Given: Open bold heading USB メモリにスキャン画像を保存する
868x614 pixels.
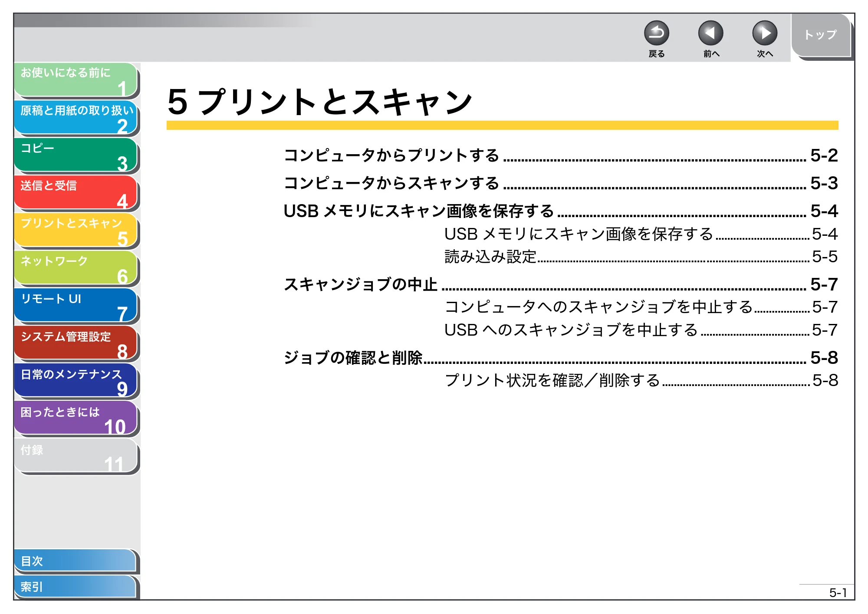Looking at the screenshot, I should coord(560,211).
